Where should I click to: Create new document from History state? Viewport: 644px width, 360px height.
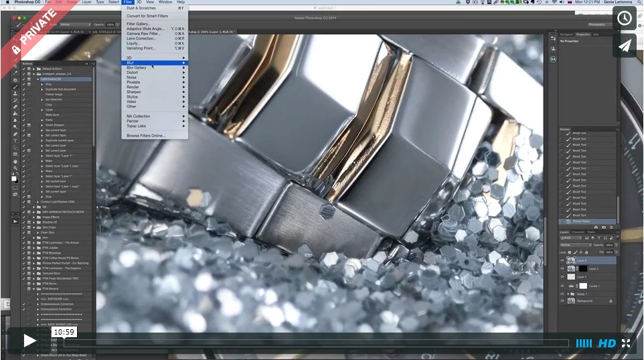(596, 227)
